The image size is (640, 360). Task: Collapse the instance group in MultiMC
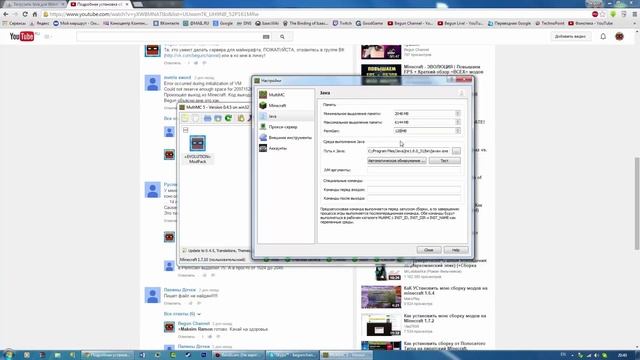pos(186,130)
